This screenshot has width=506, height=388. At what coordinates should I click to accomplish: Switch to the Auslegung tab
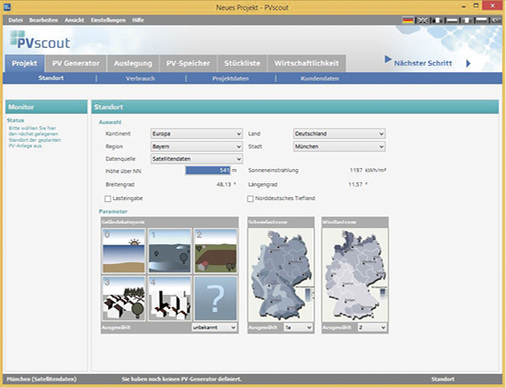click(133, 63)
